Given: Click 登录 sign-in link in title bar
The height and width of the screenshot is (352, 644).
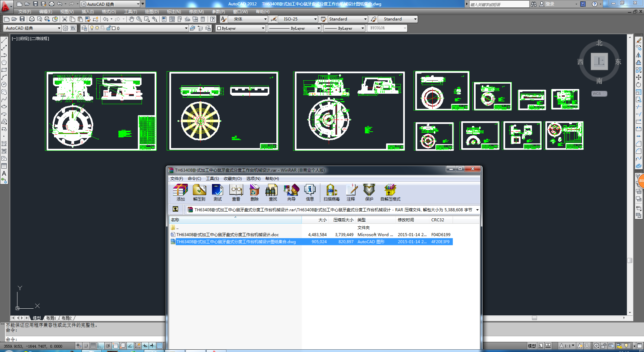Looking at the screenshot, I should coord(550,4).
